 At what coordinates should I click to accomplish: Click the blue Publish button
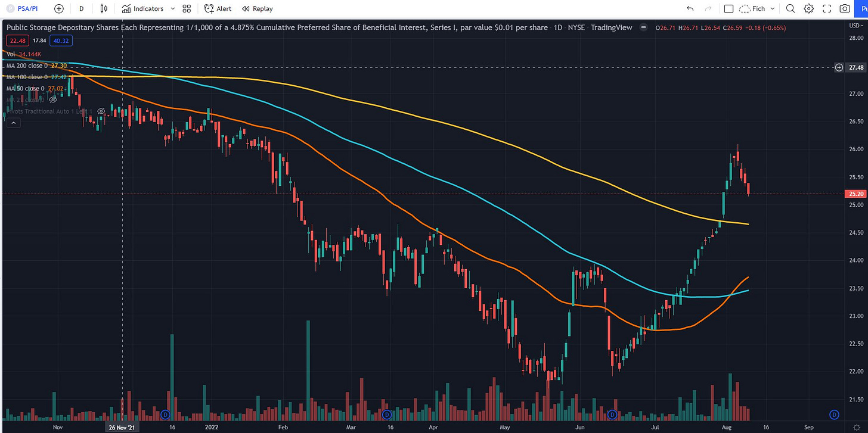[862, 8]
